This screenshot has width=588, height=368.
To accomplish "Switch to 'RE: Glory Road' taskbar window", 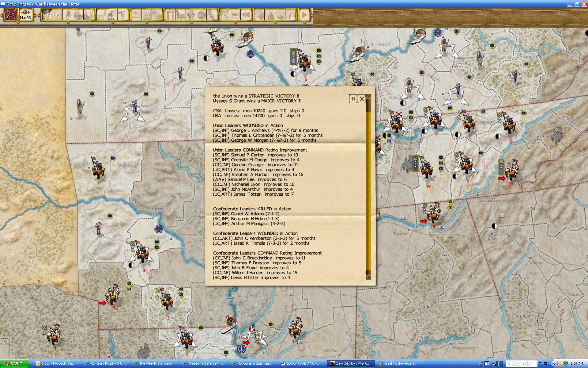I will pos(106,363).
